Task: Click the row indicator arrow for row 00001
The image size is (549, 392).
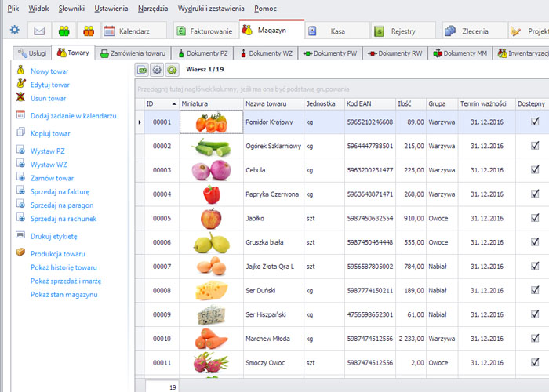Action: click(140, 122)
